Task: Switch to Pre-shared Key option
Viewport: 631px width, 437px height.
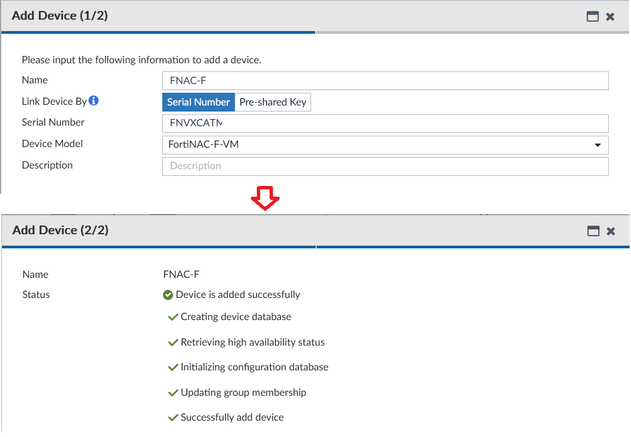Action: 273,102
